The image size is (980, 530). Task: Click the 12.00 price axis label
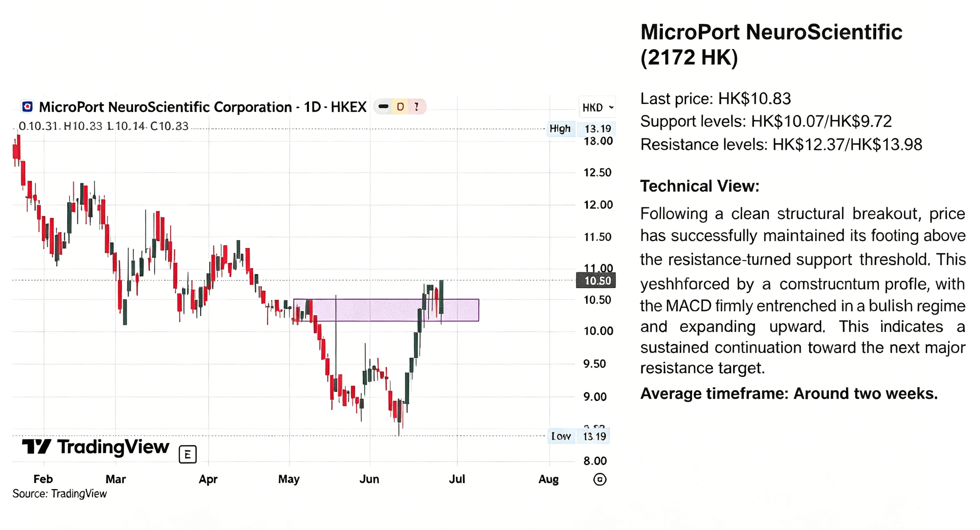[x=598, y=205]
